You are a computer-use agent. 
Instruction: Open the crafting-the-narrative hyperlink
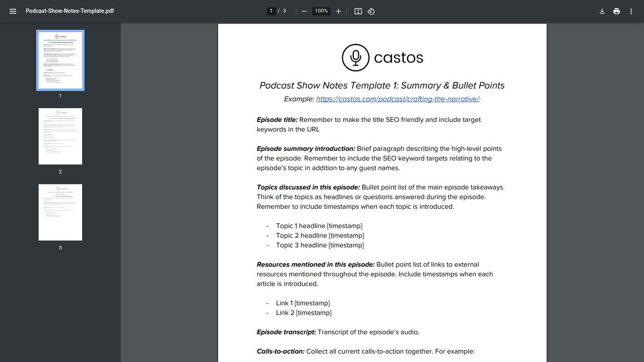(398, 98)
